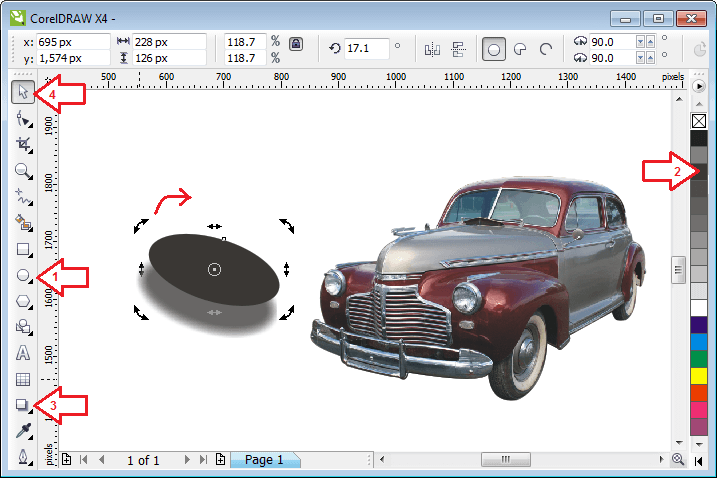Choose the Eyedropper tool

click(x=24, y=431)
